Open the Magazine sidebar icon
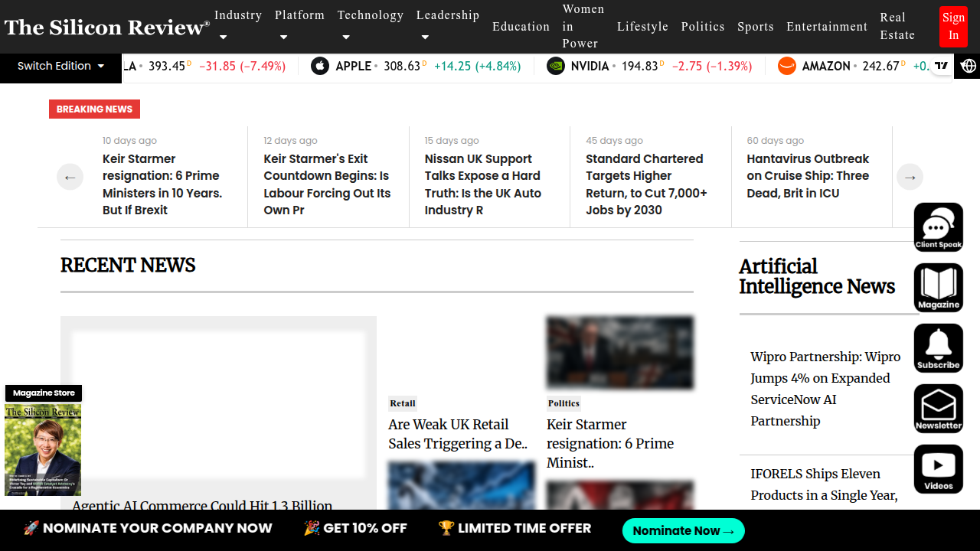This screenshot has height=551, width=980. pos(939,288)
